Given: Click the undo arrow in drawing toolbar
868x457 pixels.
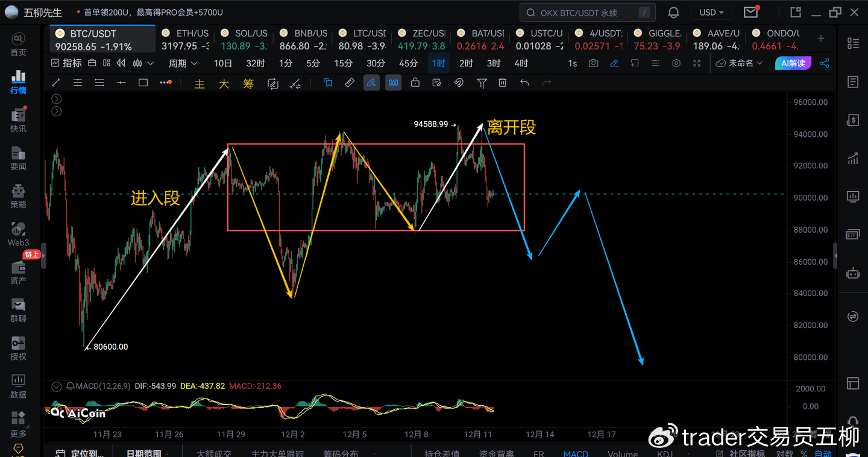Looking at the screenshot, I should pyautogui.click(x=524, y=83).
